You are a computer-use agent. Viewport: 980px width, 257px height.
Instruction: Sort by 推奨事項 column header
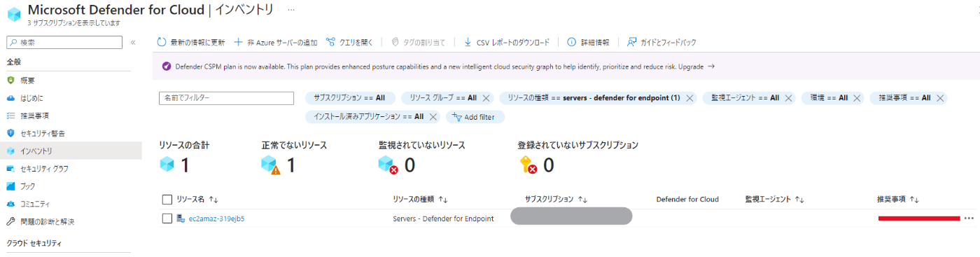pos(897,200)
